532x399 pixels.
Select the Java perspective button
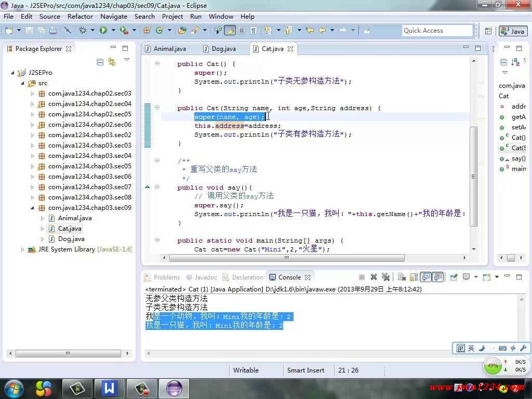513,31
